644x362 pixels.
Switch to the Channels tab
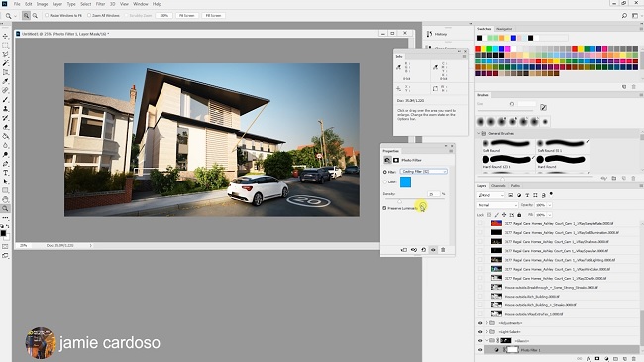tap(498, 185)
